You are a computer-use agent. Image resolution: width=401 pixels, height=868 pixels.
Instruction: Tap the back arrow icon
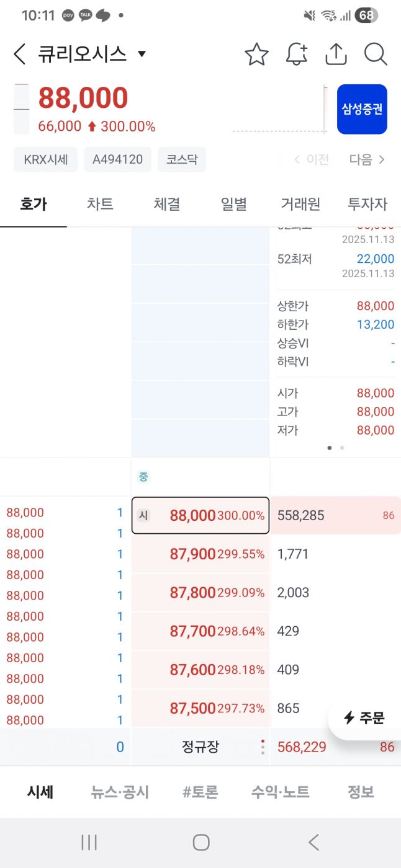(x=20, y=55)
